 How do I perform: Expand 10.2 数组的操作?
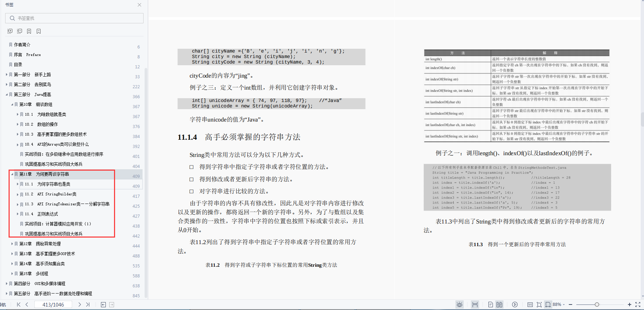[x=18, y=124]
